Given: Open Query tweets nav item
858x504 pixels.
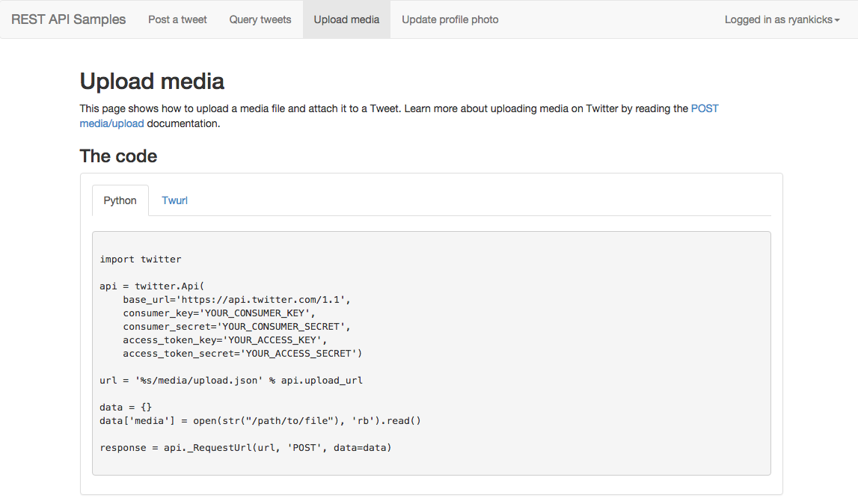Looking at the screenshot, I should [260, 19].
